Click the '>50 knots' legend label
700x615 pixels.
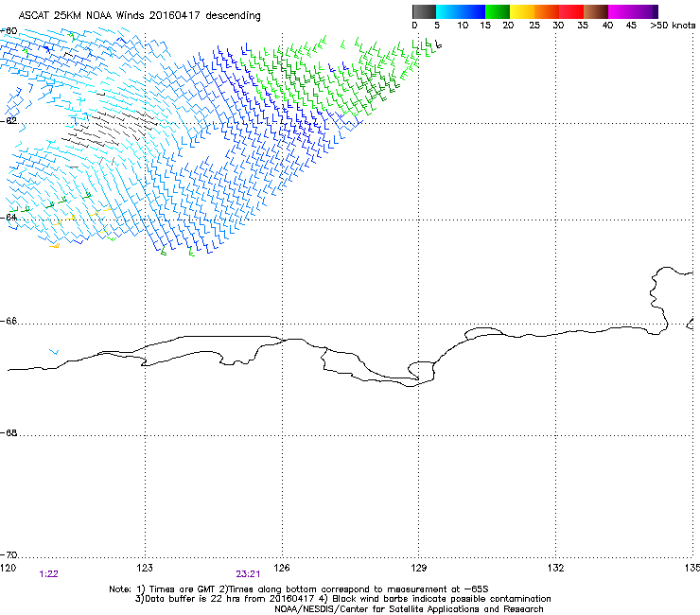pos(673,26)
